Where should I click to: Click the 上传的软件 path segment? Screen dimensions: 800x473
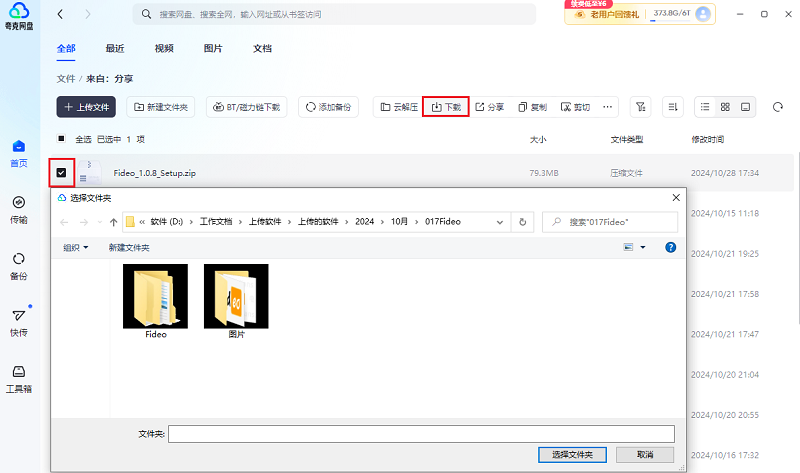click(318, 222)
